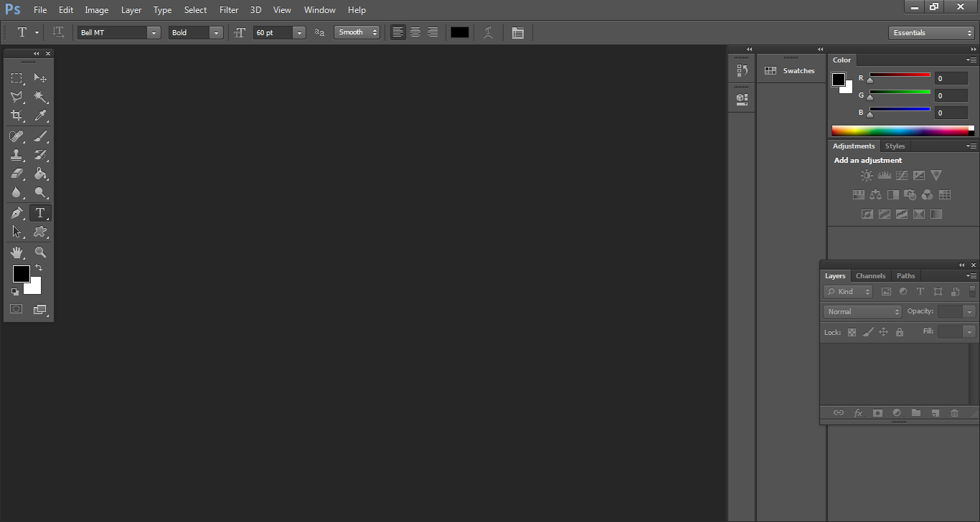Activate the Eraser tool
The image size is (980, 522).
click(x=17, y=174)
